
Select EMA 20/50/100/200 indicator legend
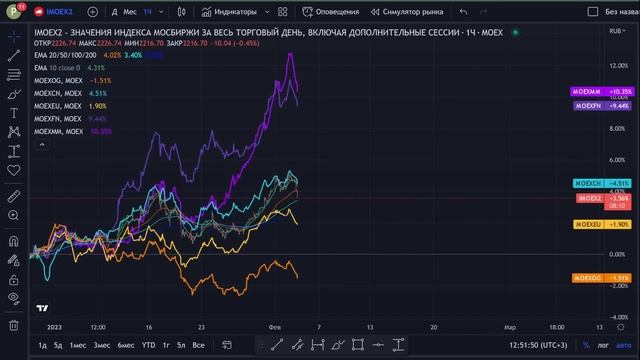65,55
